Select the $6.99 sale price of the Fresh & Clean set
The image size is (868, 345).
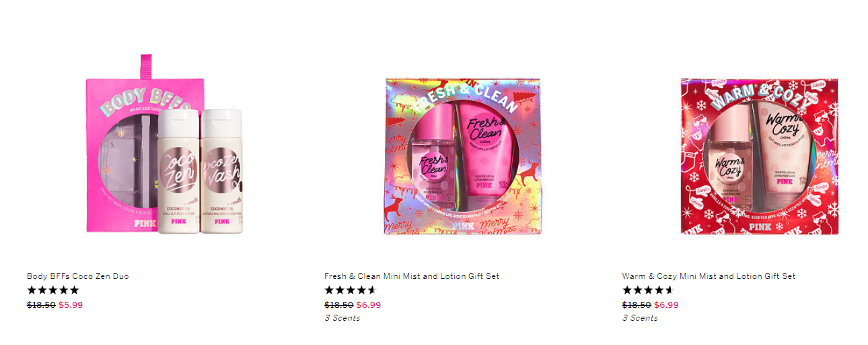(369, 305)
